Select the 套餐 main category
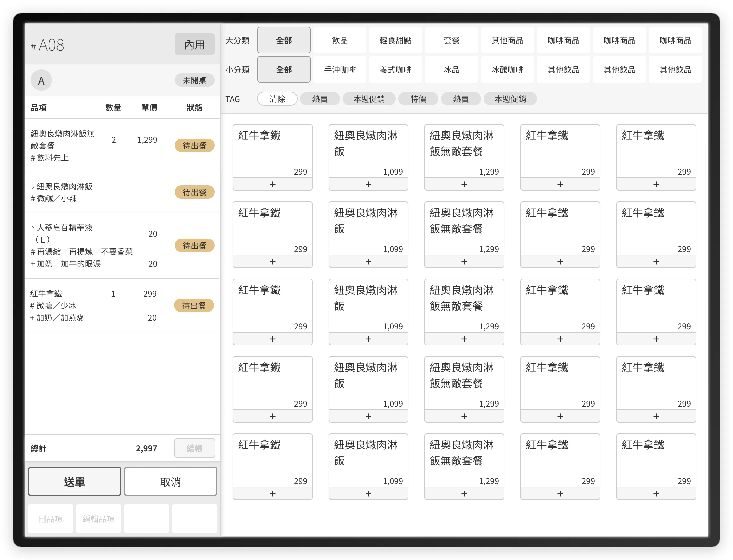 pyautogui.click(x=451, y=40)
